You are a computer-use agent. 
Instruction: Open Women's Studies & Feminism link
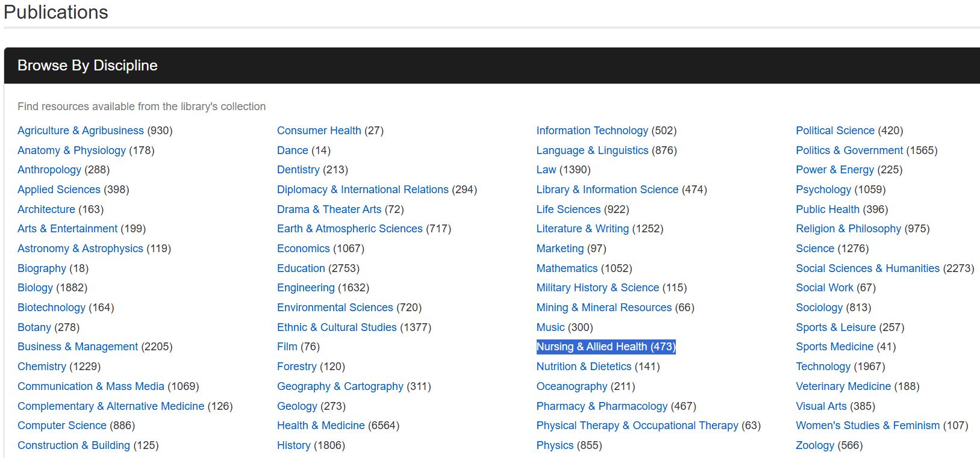[x=867, y=426]
